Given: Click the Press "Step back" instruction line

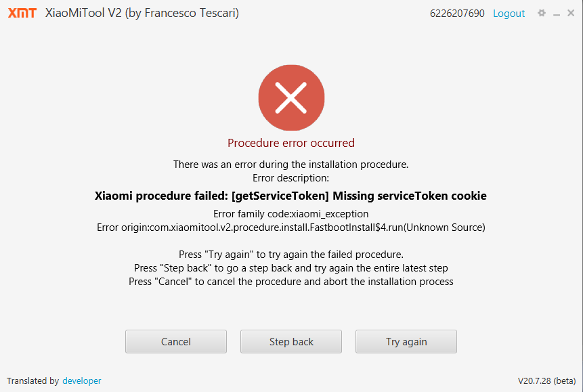Looking at the screenshot, I should point(291,268).
